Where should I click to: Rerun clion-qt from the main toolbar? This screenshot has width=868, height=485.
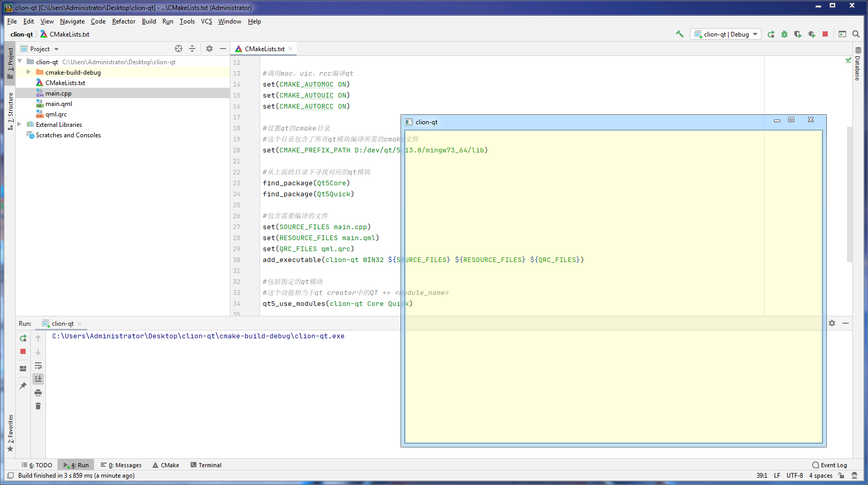coord(771,34)
